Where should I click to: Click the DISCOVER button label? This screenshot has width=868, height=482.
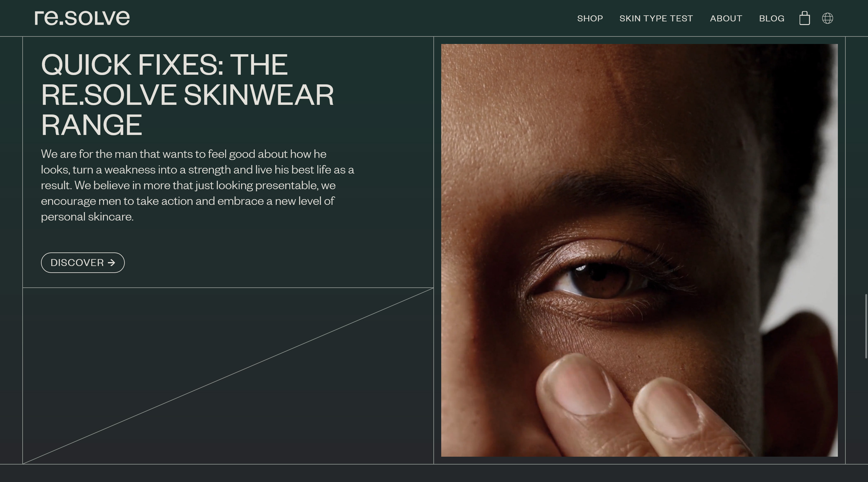(77, 263)
